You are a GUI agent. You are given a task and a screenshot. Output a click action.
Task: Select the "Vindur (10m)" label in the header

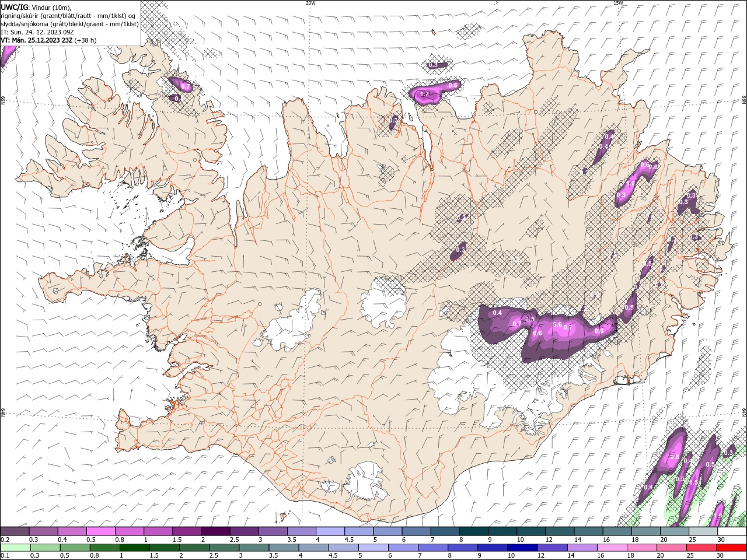[x=51, y=7]
